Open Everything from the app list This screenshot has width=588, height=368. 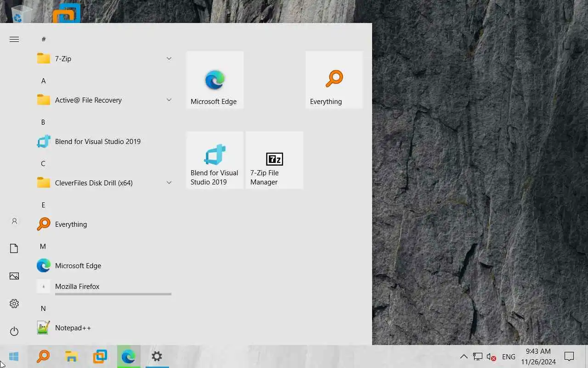coord(105,224)
